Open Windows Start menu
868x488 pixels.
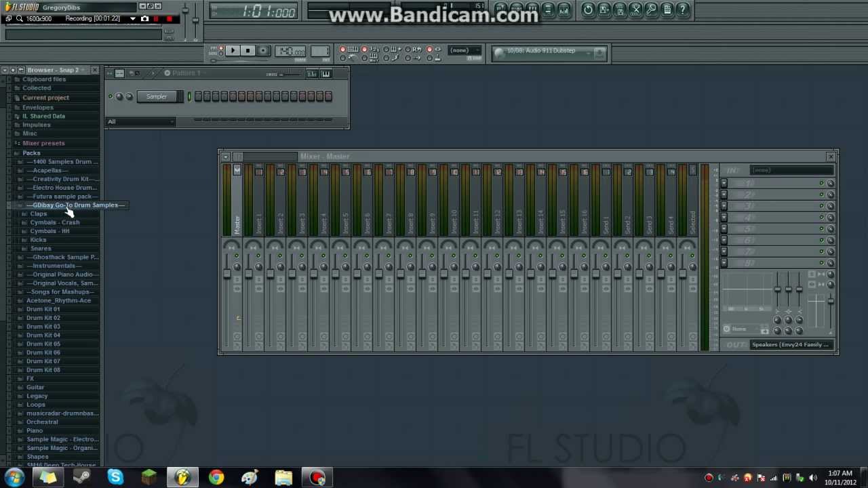tap(15, 478)
